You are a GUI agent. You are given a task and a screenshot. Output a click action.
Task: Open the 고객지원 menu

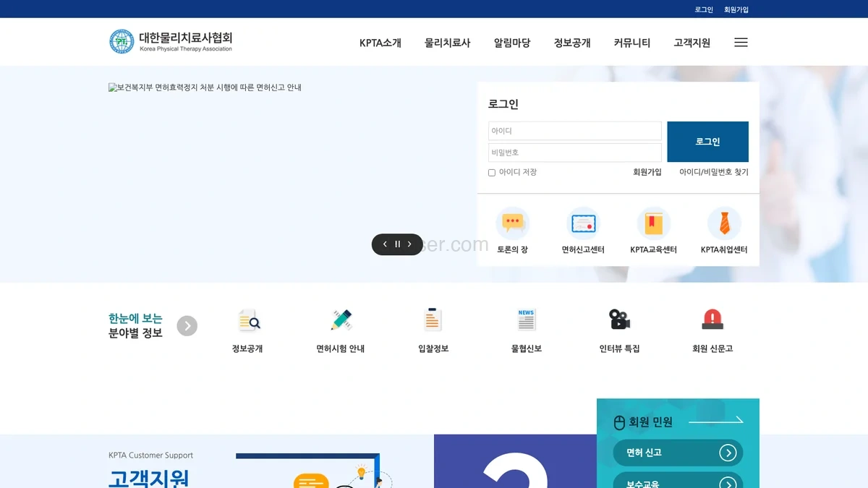click(692, 43)
